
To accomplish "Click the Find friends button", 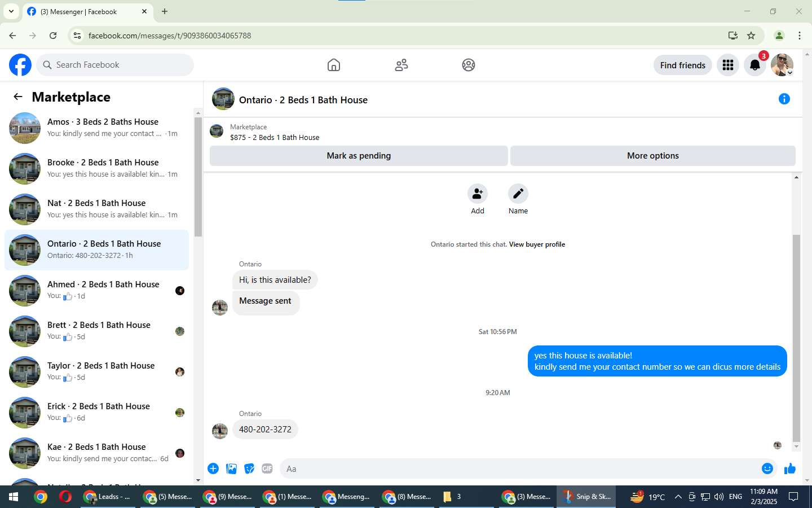I will click(683, 65).
